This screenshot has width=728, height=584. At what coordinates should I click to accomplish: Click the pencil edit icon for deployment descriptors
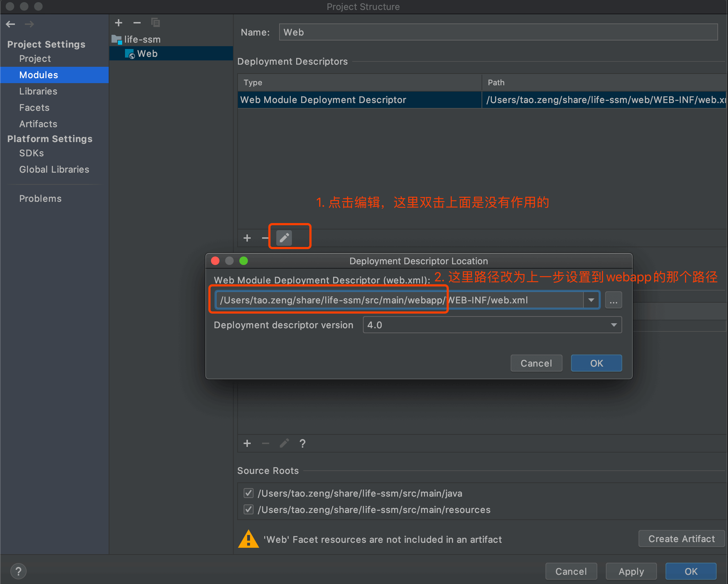pos(284,238)
